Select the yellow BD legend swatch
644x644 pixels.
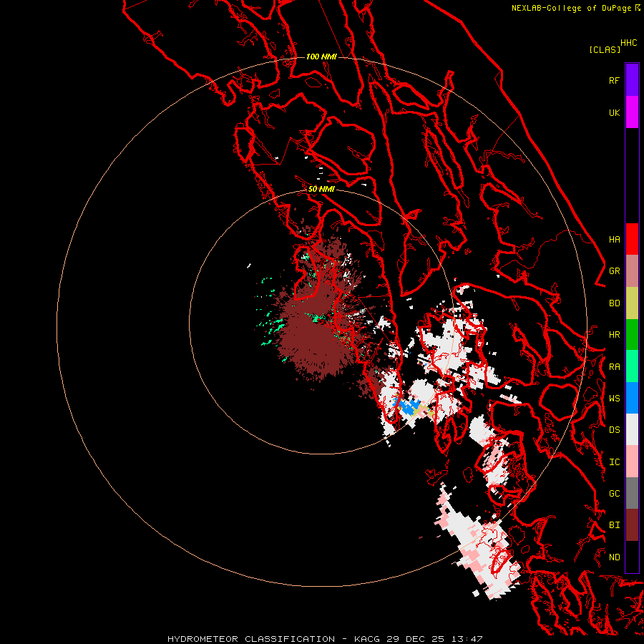click(632, 303)
